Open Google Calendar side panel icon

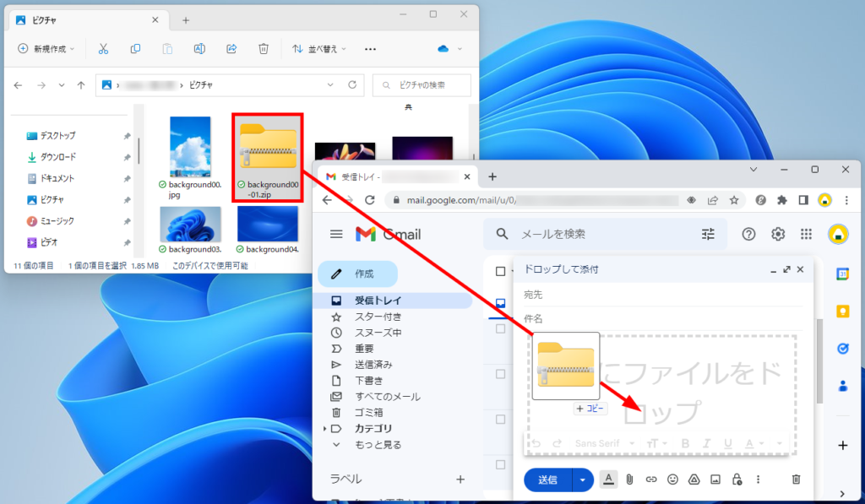pos(842,274)
